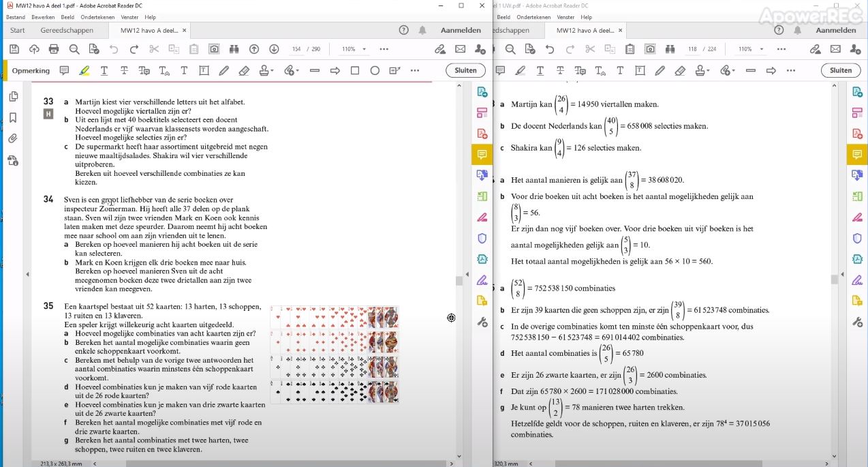Open highlighted comment tool in left tools pane
868x467 pixels.
[482, 155]
